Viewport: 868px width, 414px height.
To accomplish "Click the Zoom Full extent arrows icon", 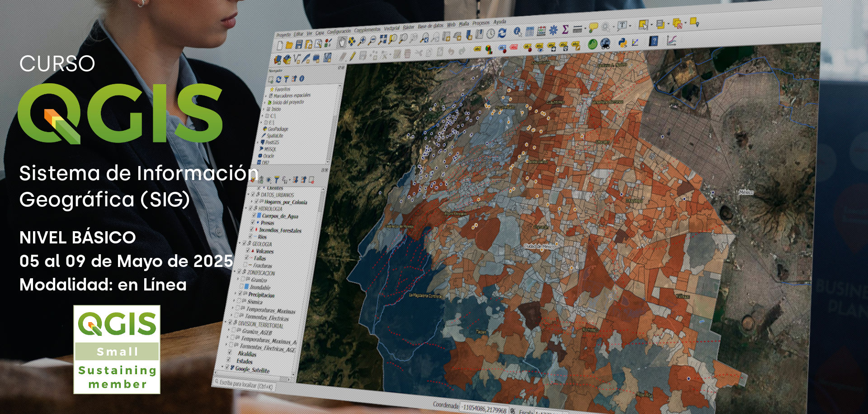I will pyautogui.click(x=382, y=39).
